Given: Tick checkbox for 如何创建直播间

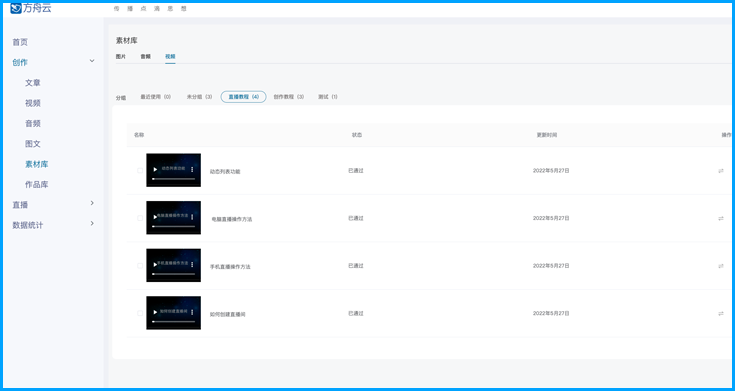Looking at the screenshot, I should click(140, 313).
